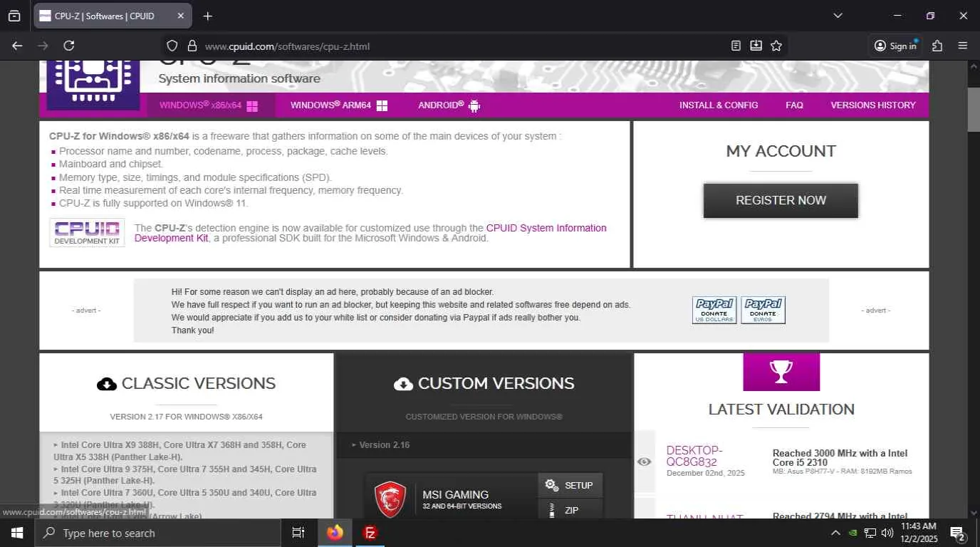This screenshot has width=980, height=547.
Task: Open a new browser tab
Action: 207,16
